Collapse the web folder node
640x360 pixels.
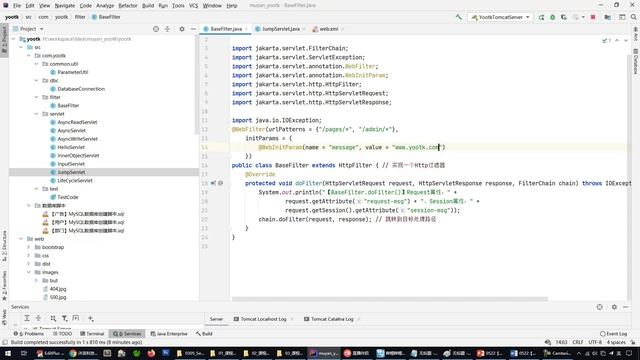(x=21, y=239)
